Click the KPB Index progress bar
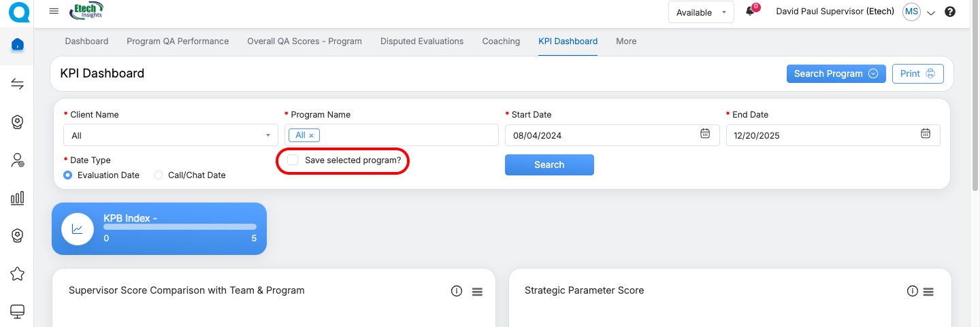980x327 pixels. coord(180,226)
